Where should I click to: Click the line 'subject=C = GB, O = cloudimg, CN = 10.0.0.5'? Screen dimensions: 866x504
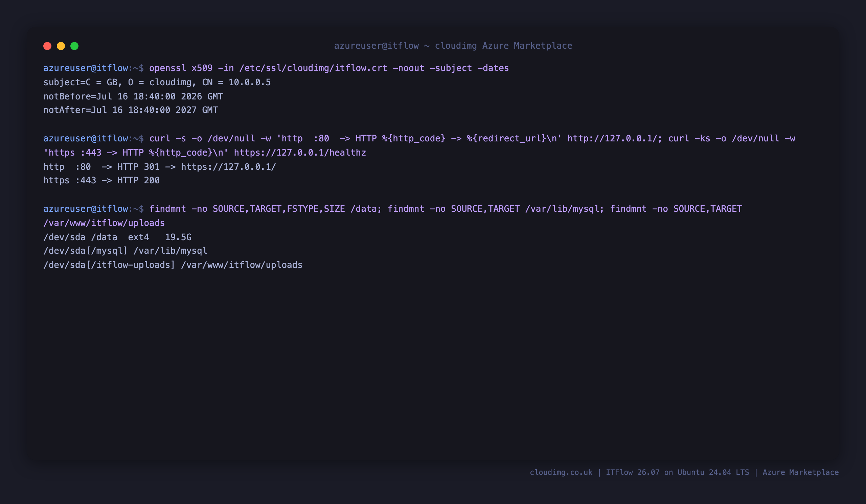tap(157, 83)
